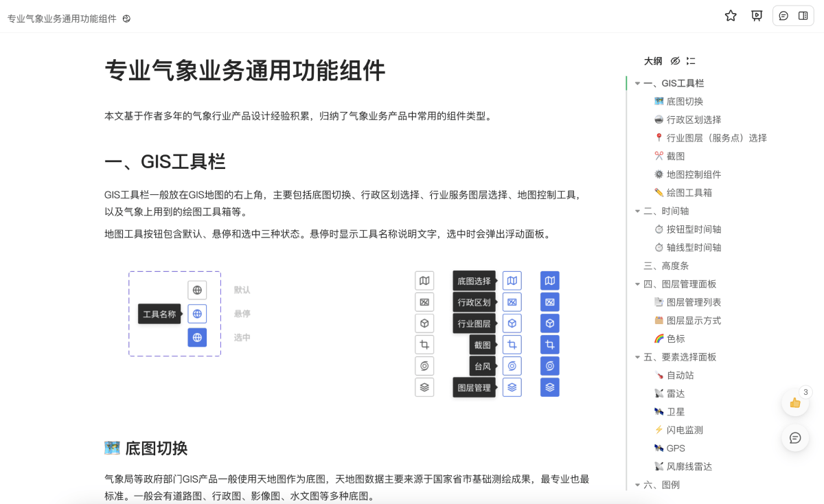Click the large page title heading
Screen dimensions: 824x504
pyautogui.click(x=245, y=71)
